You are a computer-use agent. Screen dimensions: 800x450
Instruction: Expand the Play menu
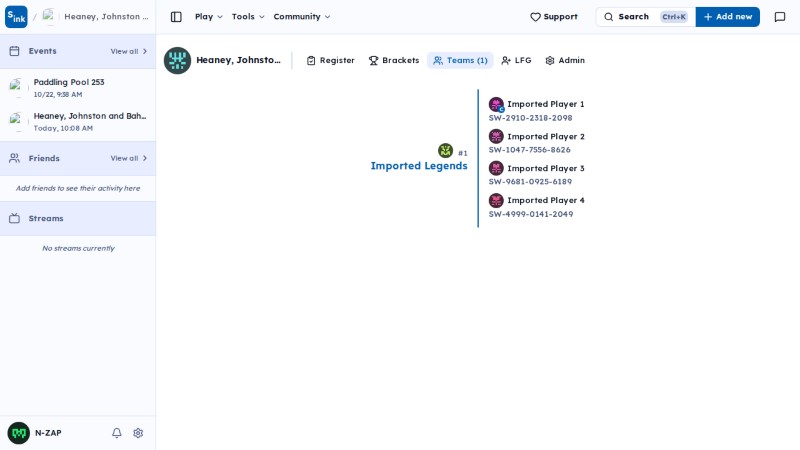pos(209,17)
